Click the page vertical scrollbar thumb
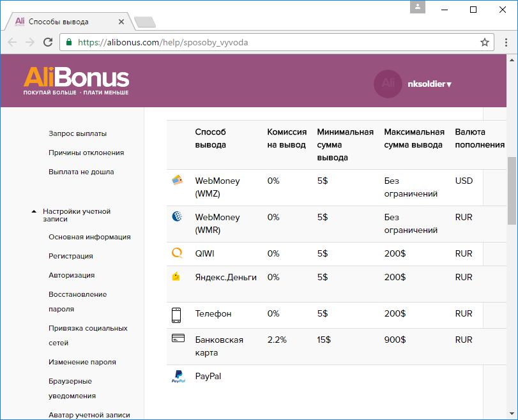Viewport: 518px width, 420px height. point(512,191)
